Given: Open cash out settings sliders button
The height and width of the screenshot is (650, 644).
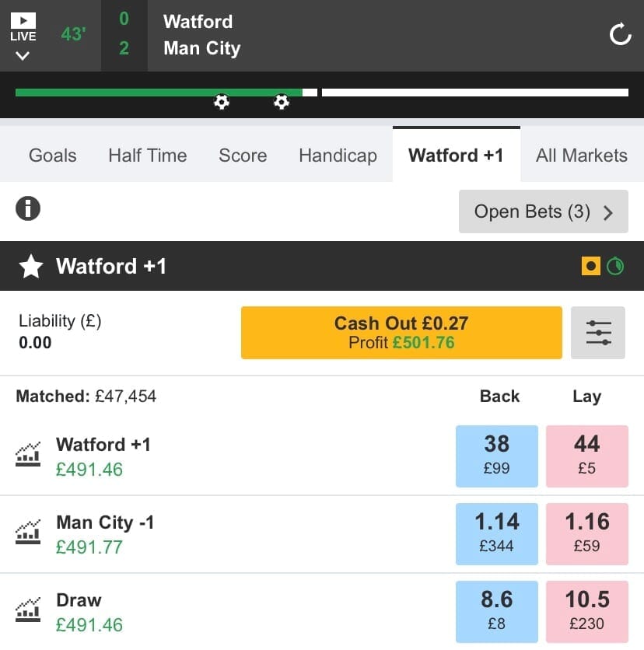Looking at the screenshot, I should click(598, 333).
